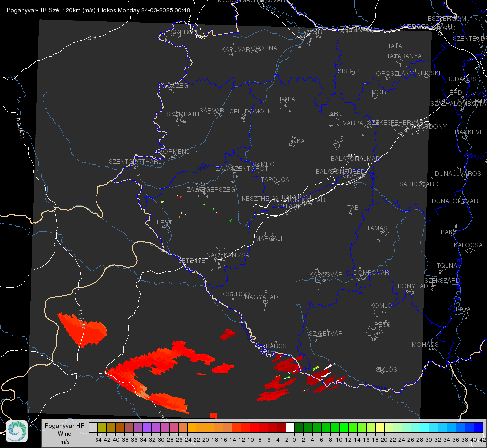The image size is (487, 448).
Task: Click the CSORNA city label
Action: tap(264, 48)
